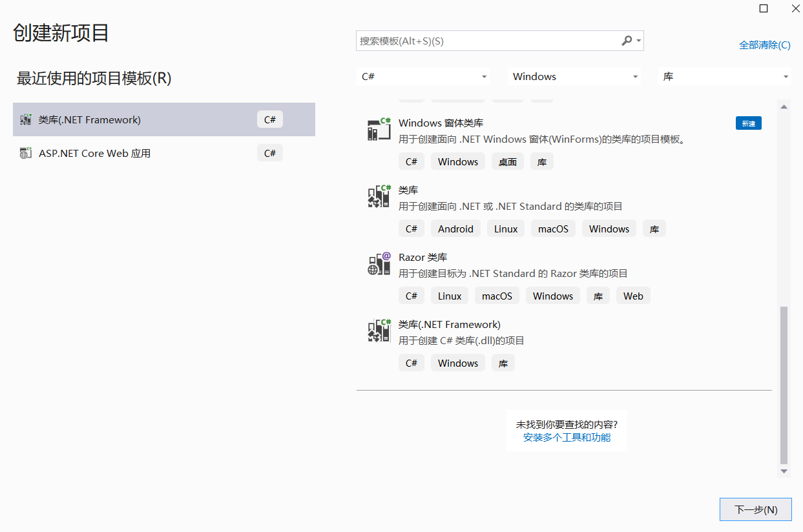
Task: Open the Windows platform filter dropdown
Action: [574, 76]
